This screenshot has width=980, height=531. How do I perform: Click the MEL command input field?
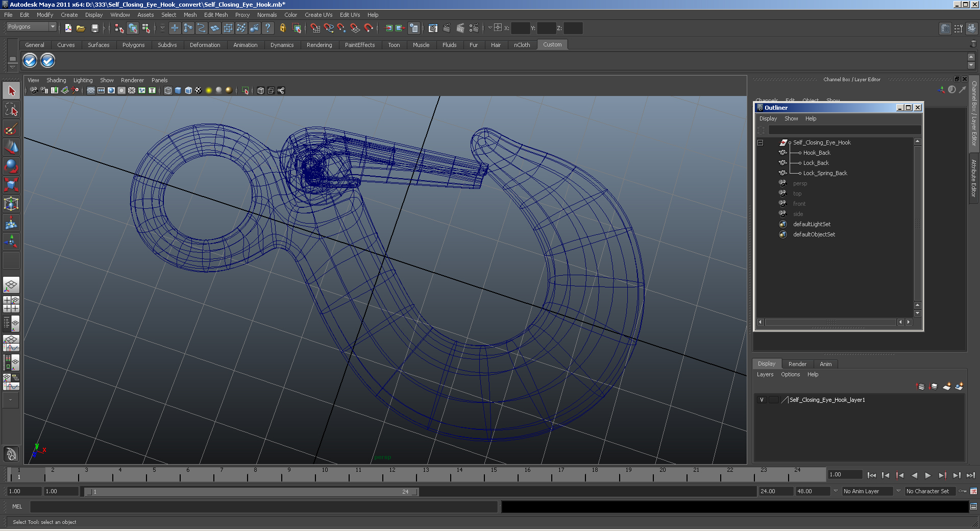click(x=264, y=506)
